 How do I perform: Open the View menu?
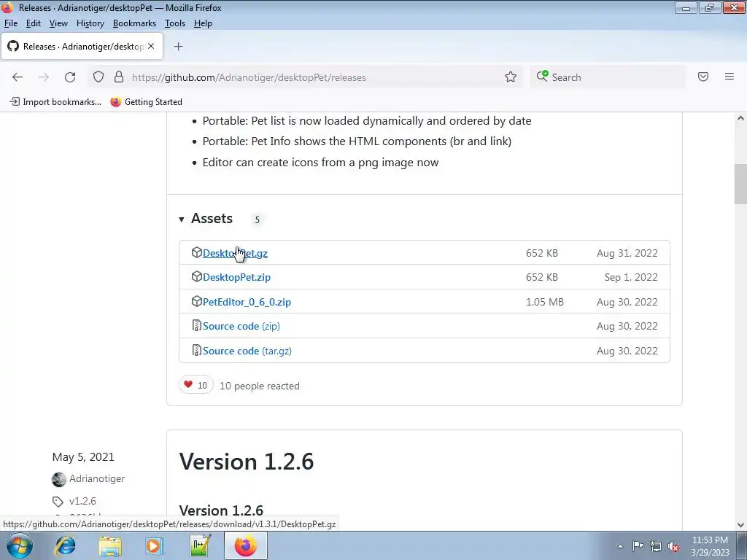[x=58, y=23]
